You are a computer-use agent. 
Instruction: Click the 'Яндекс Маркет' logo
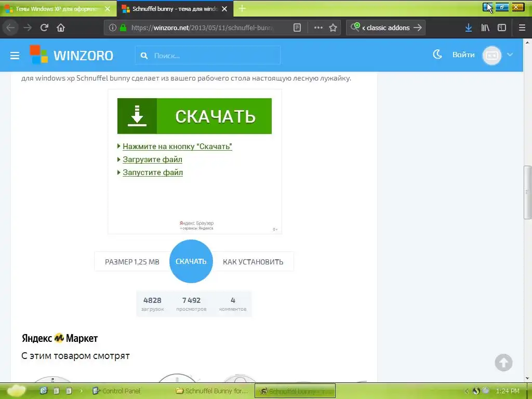coord(60,338)
